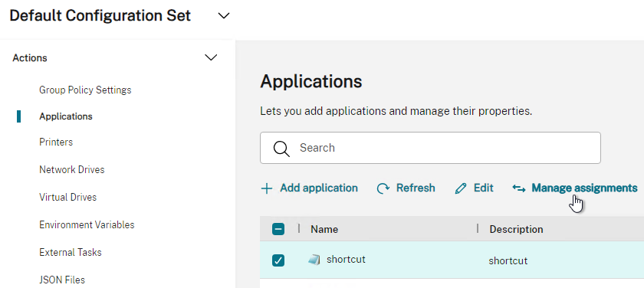Click the Add application button label
The height and width of the screenshot is (288, 644).
pyautogui.click(x=319, y=188)
